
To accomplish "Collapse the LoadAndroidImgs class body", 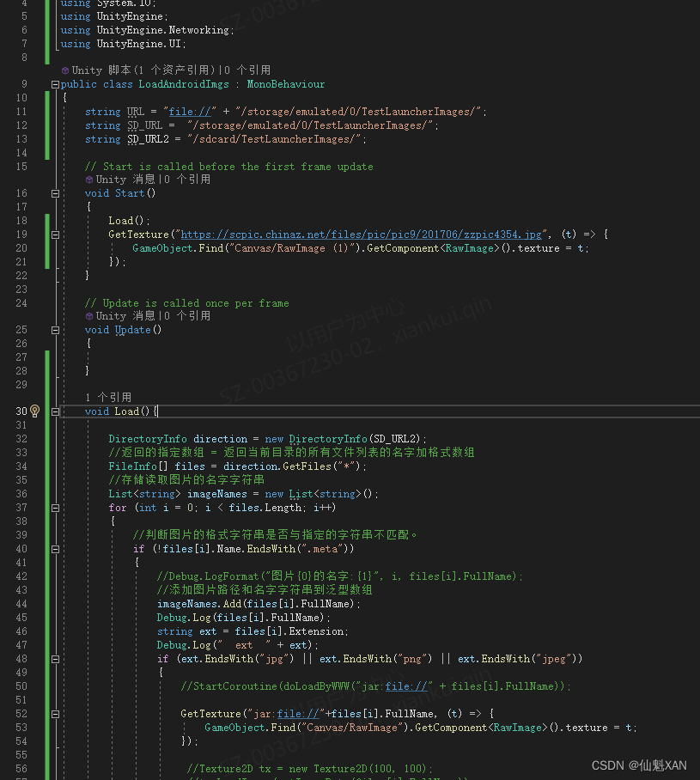I will (53, 83).
